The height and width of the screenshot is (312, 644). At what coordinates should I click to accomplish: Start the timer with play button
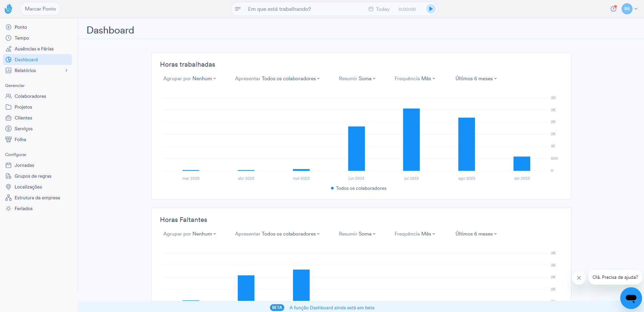430,9
